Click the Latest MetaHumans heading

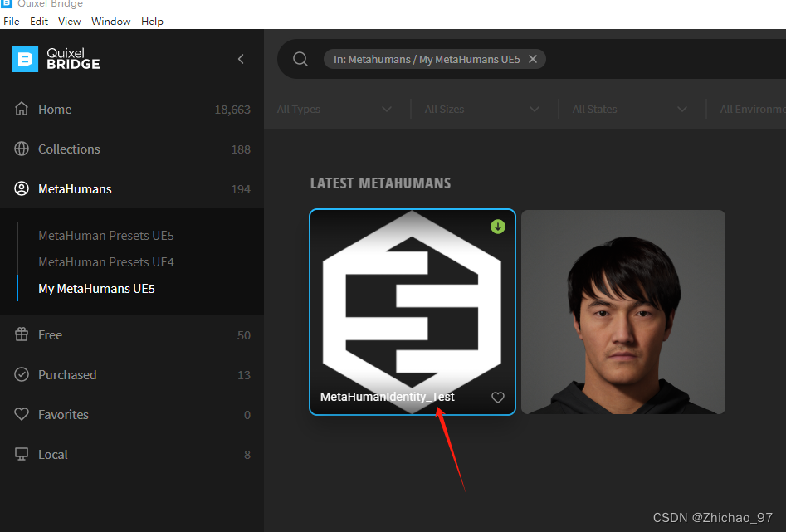pyautogui.click(x=380, y=183)
